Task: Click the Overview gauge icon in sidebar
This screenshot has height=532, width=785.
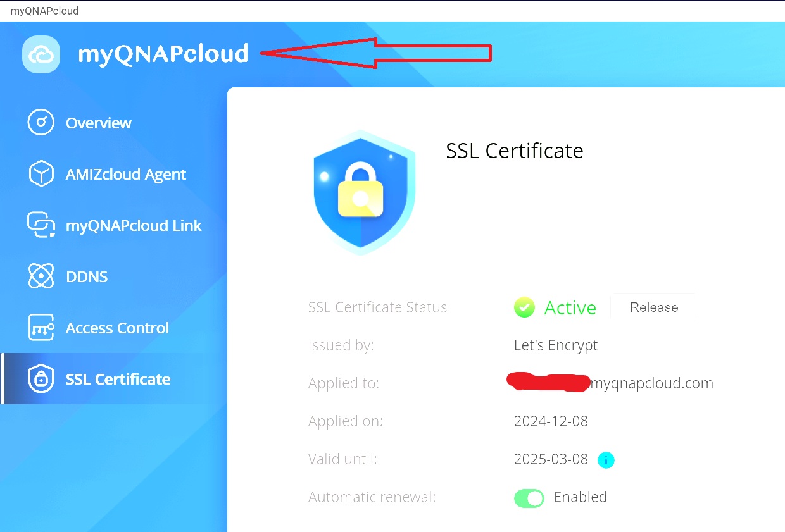Action: click(41, 123)
